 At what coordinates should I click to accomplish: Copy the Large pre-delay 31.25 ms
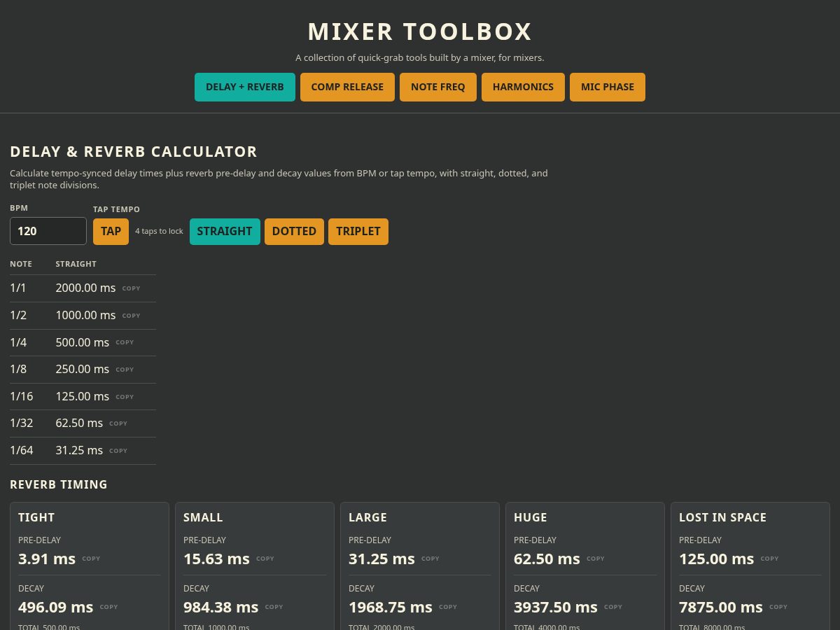click(430, 559)
